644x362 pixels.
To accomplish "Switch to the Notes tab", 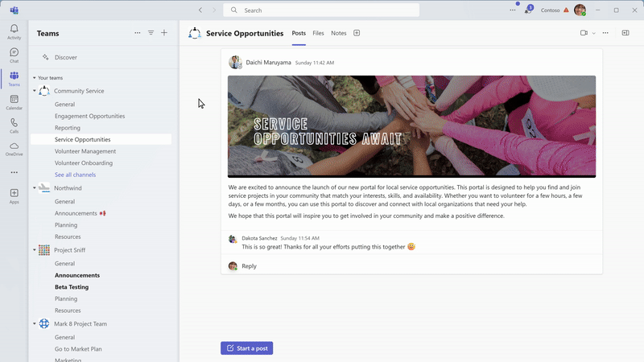I will (338, 33).
